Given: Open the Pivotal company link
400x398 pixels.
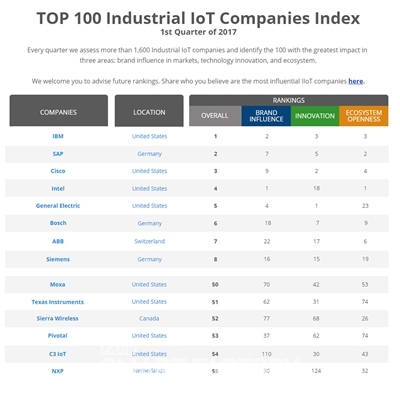Looking at the screenshot, I should (58, 336).
